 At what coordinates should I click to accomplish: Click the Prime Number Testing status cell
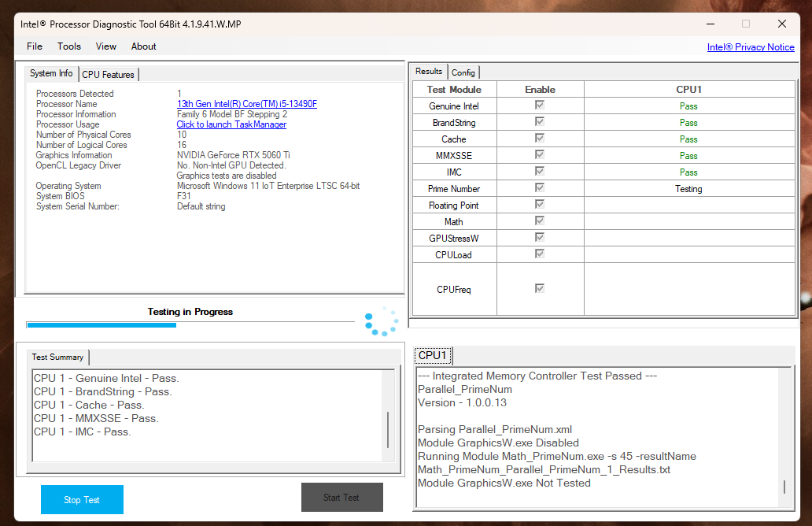click(688, 189)
